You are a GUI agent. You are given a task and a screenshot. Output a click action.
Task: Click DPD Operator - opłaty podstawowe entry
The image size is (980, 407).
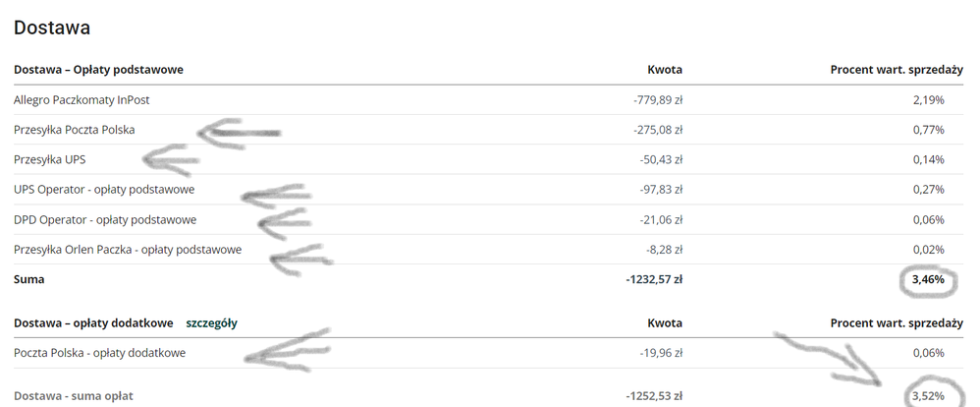pyautogui.click(x=105, y=219)
